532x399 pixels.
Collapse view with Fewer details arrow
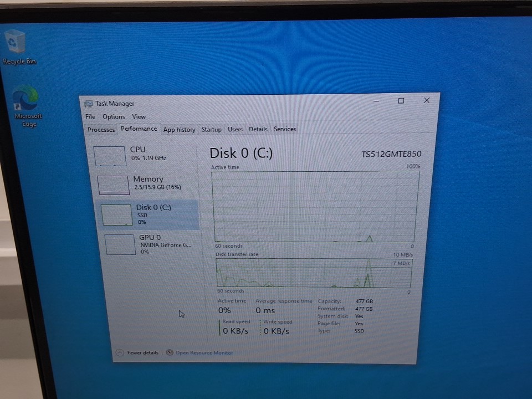point(120,352)
